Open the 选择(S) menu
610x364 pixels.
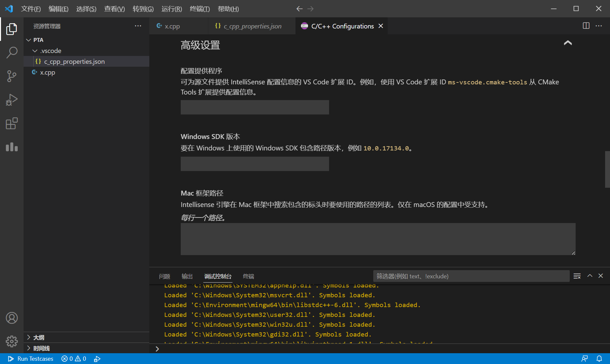tap(86, 9)
